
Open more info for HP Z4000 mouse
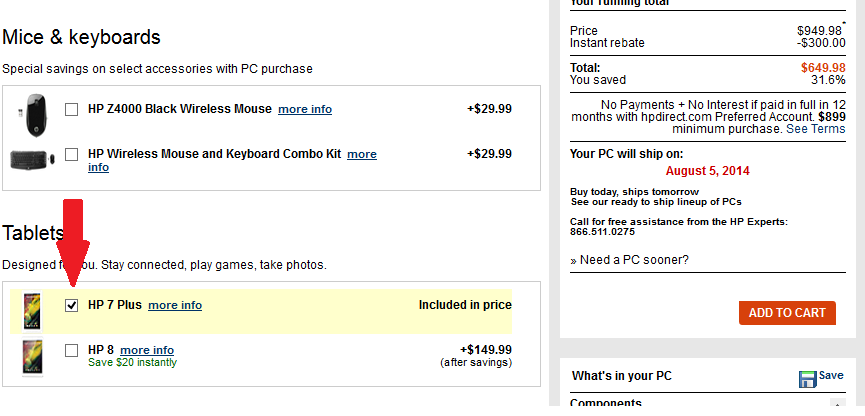(305, 109)
